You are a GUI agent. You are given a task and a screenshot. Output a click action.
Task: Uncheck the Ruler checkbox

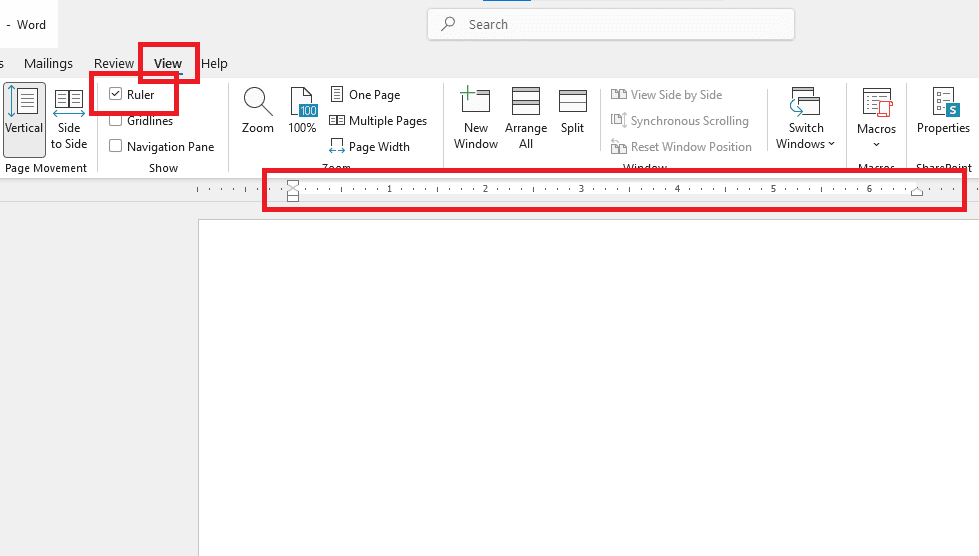pos(116,94)
